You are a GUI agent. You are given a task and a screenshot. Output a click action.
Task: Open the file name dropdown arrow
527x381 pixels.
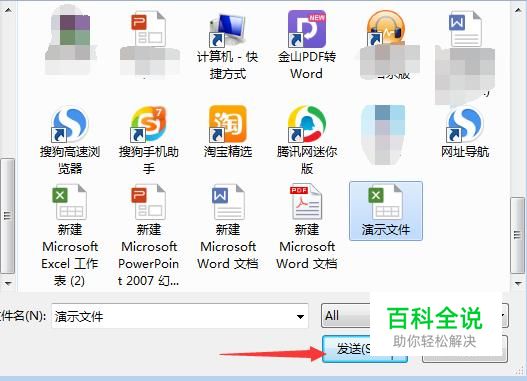(x=300, y=316)
